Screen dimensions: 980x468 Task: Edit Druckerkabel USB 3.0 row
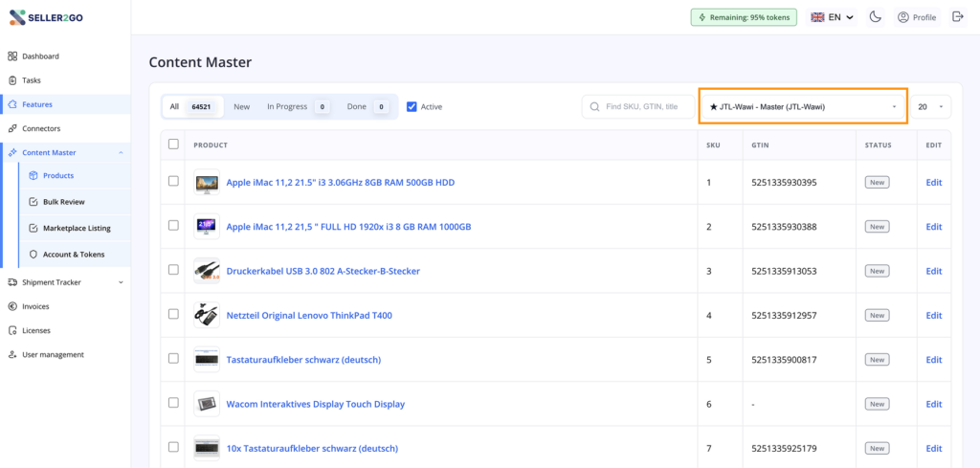(933, 271)
